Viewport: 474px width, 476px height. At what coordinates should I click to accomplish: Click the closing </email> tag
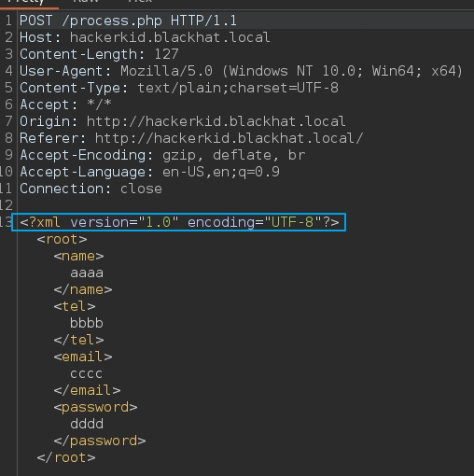coord(87,390)
